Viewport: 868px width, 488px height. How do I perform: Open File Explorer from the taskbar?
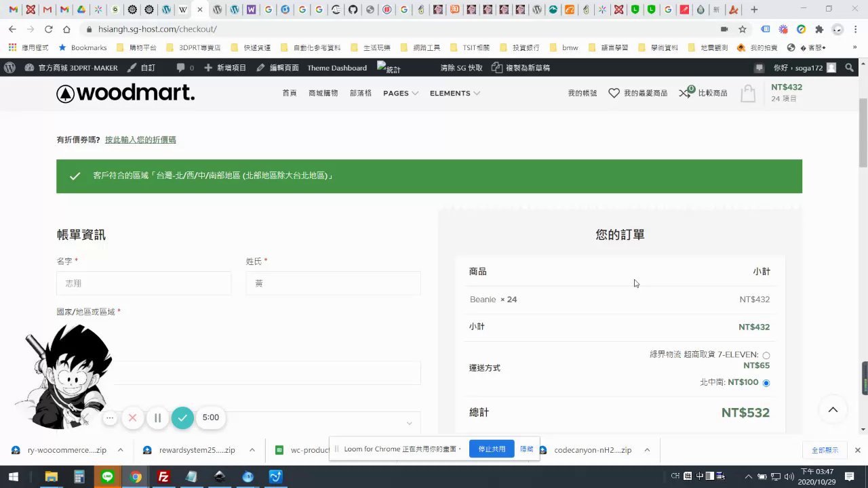(52, 477)
